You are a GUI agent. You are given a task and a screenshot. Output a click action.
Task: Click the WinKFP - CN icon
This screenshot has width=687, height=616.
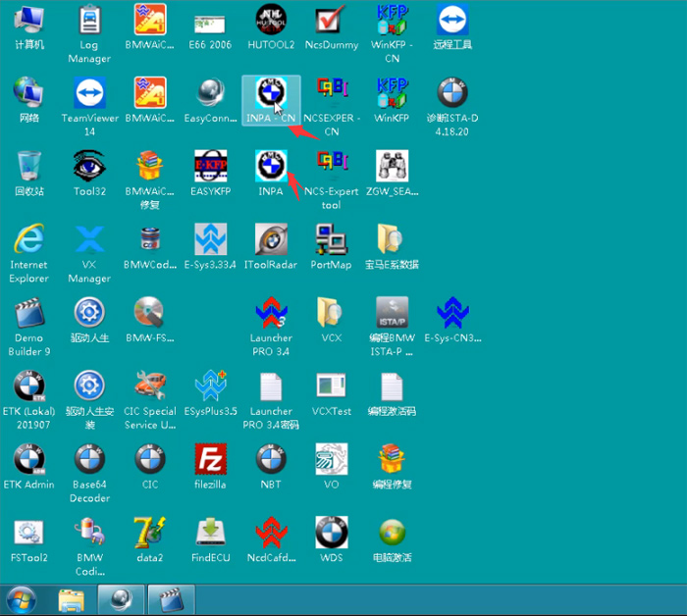pos(393,34)
